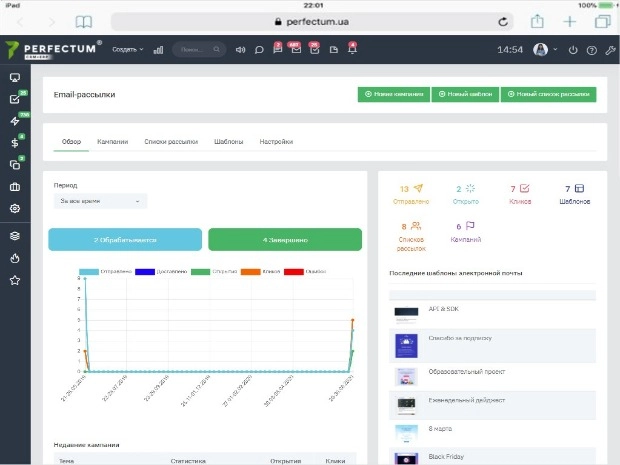Click the Новая кампания green button
This screenshot has height=465, width=620.
click(394, 94)
